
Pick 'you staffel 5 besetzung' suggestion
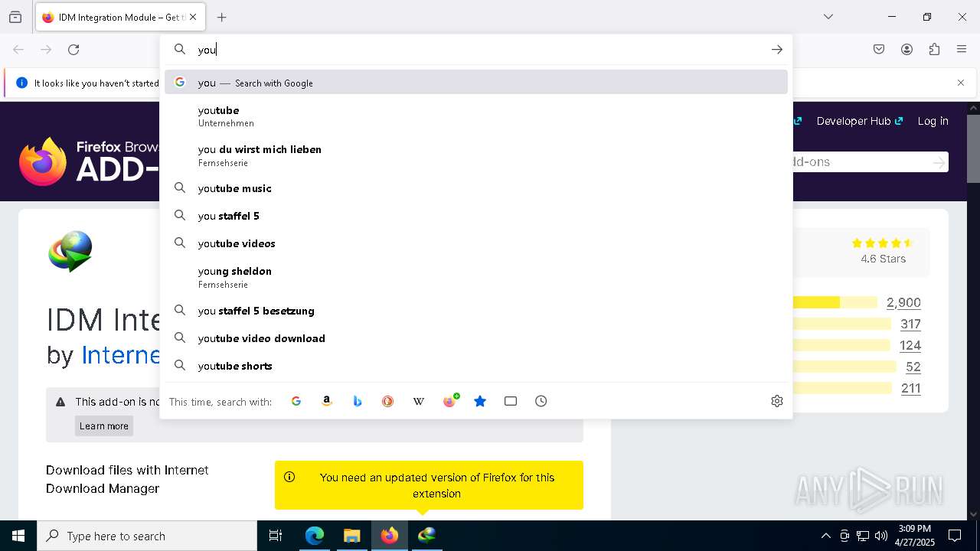pyautogui.click(x=476, y=311)
